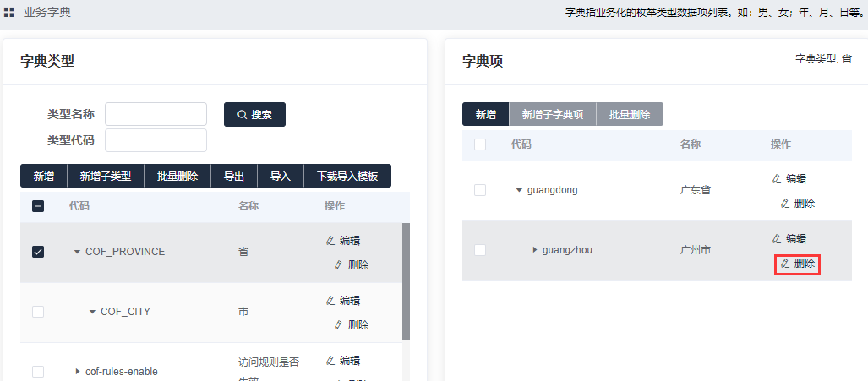Tick the checkbox for COF_CITY row
Screen dimensions: 868x381
coord(38,312)
